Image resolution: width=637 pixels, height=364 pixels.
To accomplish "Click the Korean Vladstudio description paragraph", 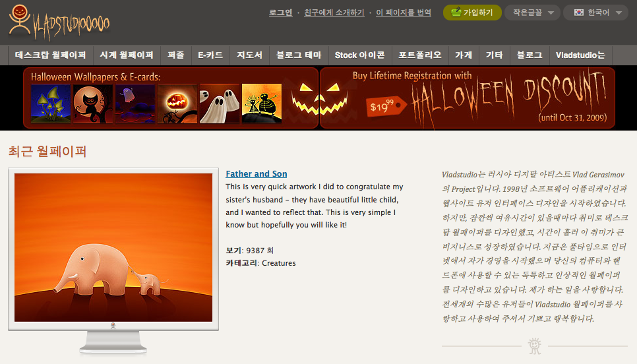I will 535,247.
